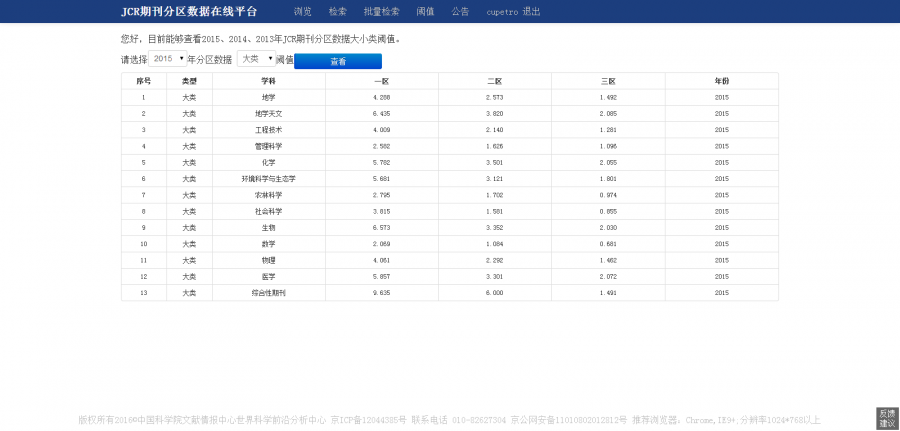
Task: Click the 3.820 二区 value
Action: pyautogui.click(x=495, y=114)
